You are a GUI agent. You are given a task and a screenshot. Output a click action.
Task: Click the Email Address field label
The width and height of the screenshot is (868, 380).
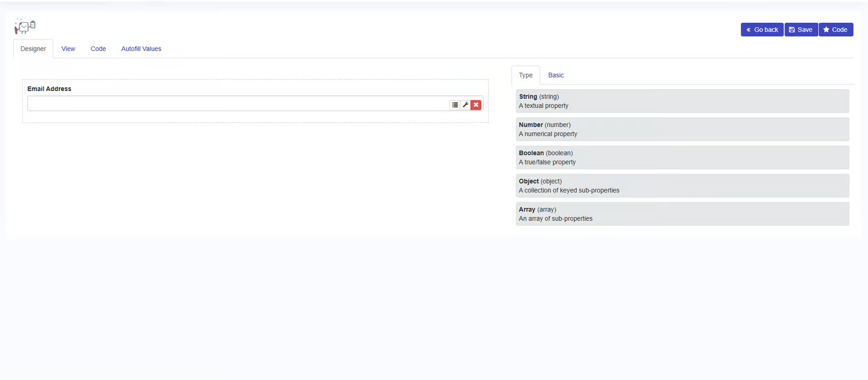(x=49, y=89)
